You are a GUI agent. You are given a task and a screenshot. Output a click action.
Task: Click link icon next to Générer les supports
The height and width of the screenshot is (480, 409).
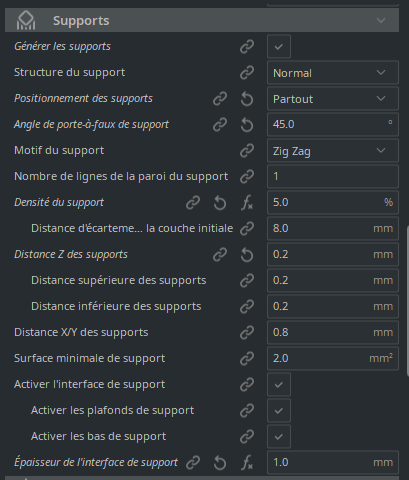[x=247, y=47]
